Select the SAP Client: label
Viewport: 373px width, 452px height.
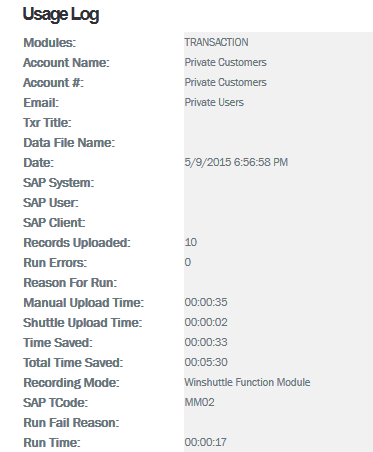[54, 223]
